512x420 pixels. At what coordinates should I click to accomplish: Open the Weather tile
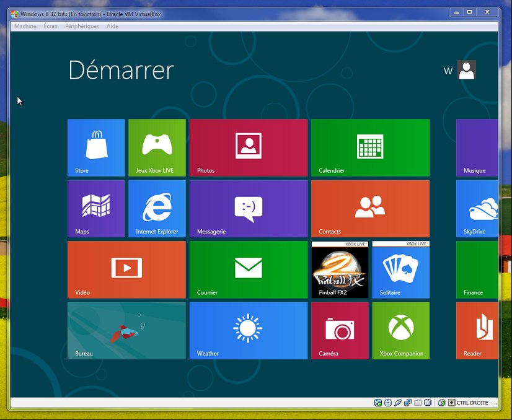[248, 330]
